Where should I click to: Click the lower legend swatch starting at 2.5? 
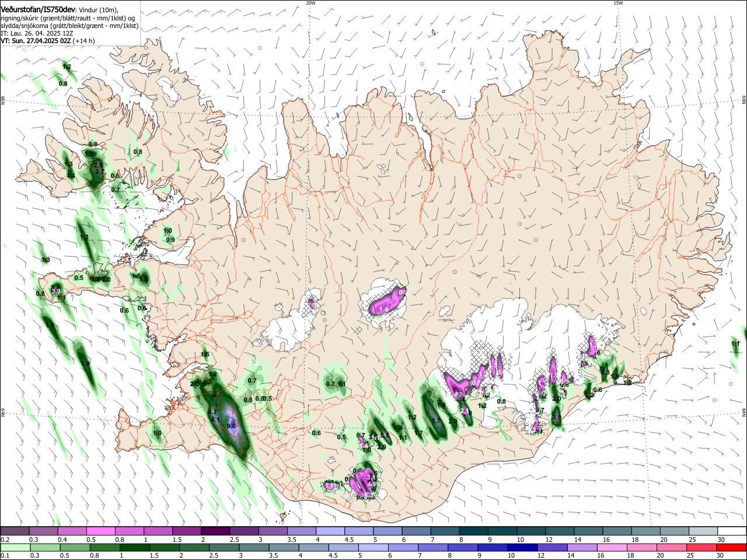pyautogui.click(x=224, y=547)
